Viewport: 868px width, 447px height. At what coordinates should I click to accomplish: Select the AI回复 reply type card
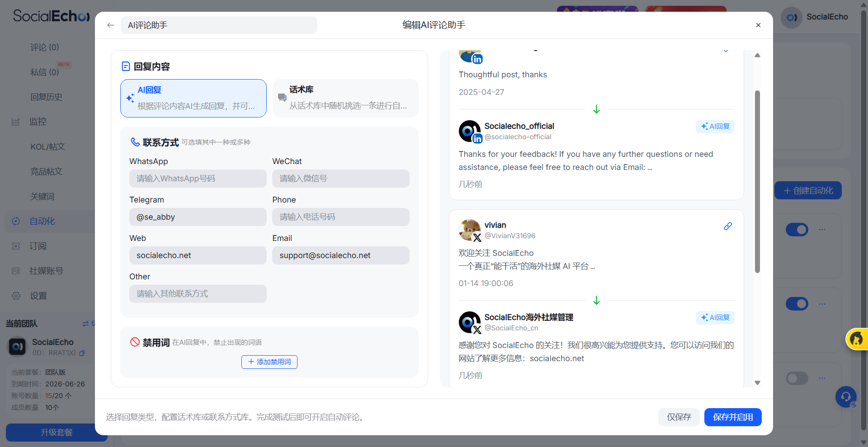tap(193, 98)
